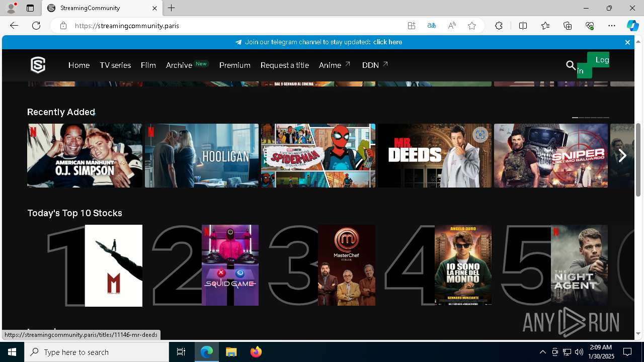Add page to favorites star icon
The image size is (644, 362).
pos(472,26)
